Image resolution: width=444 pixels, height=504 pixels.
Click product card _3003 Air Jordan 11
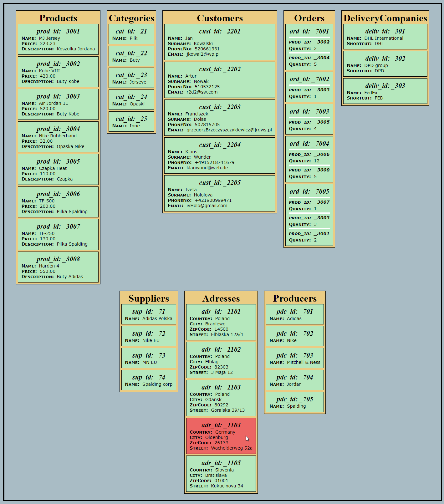58,104
